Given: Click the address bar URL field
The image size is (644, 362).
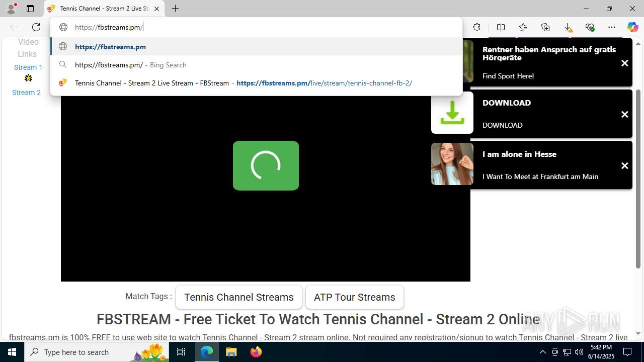Looking at the screenshot, I should coord(256,27).
